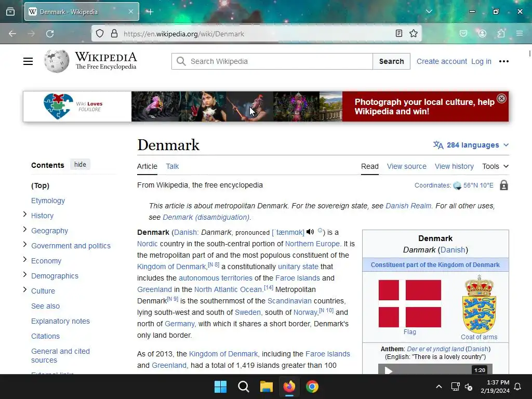Open the Faroe Islands link in first paragraph

(298, 278)
